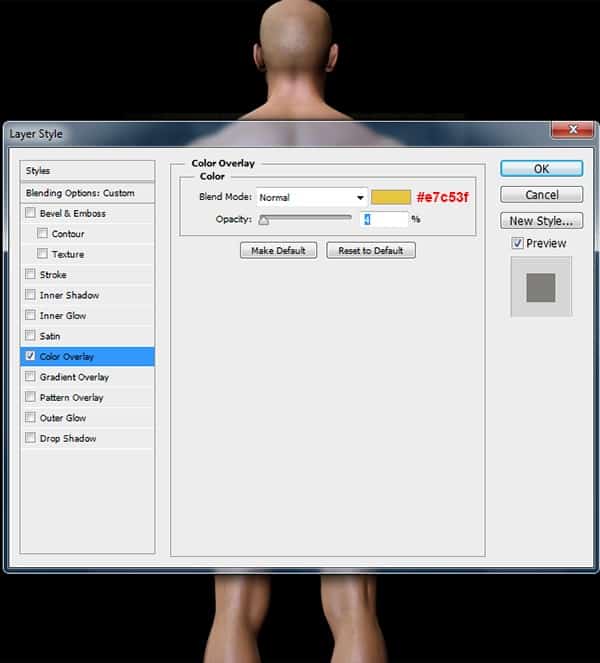Uncheck the Color Overlay checkbox
This screenshot has height=663, width=600.
[30, 356]
